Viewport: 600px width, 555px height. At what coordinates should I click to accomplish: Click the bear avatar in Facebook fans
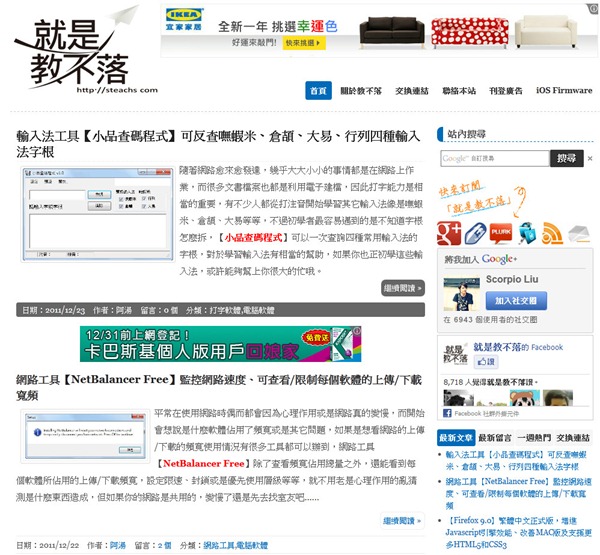point(525,398)
